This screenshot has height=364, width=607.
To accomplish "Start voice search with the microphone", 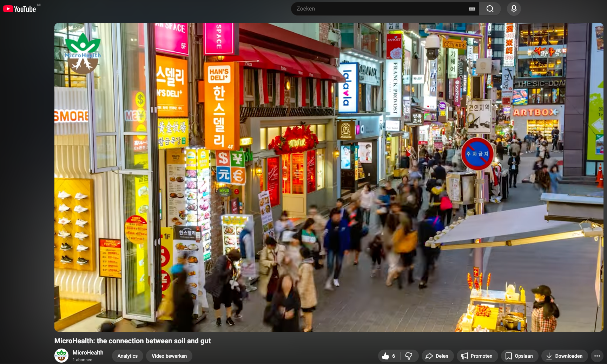I will click(x=513, y=9).
